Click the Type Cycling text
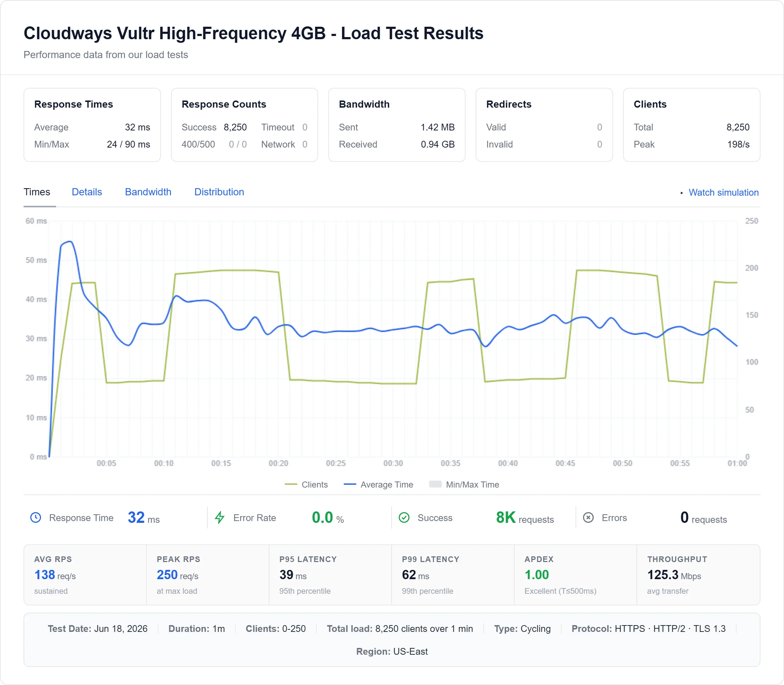784x685 pixels. (522, 629)
